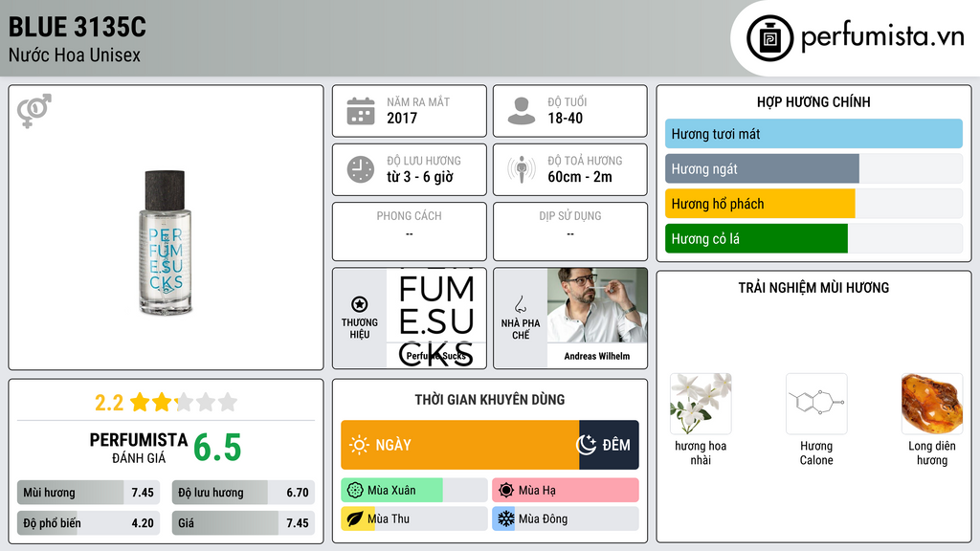Click the Andreas Wilhelm name caption

(x=597, y=356)
